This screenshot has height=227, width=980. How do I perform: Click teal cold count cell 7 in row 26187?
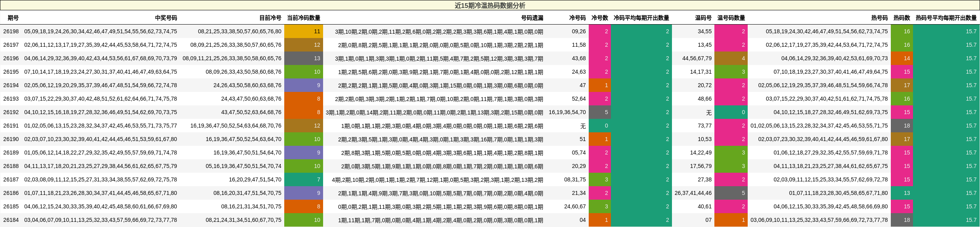tap(304, 179)
